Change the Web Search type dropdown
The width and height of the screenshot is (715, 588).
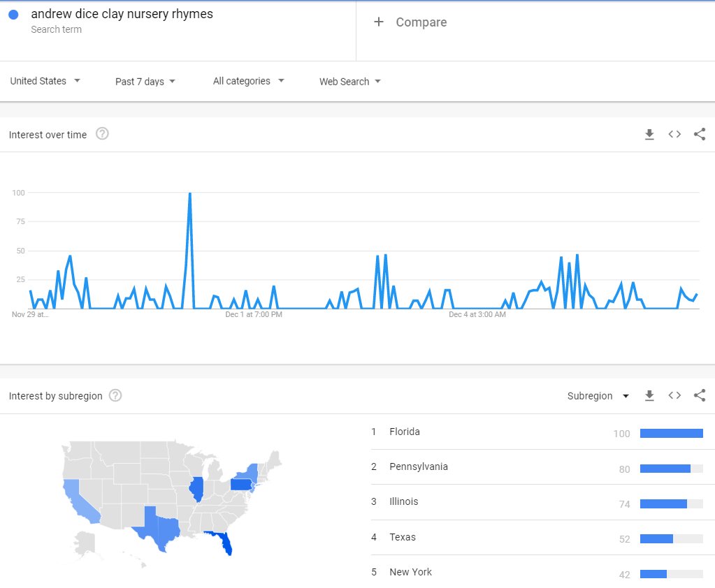tap(350, 82)
